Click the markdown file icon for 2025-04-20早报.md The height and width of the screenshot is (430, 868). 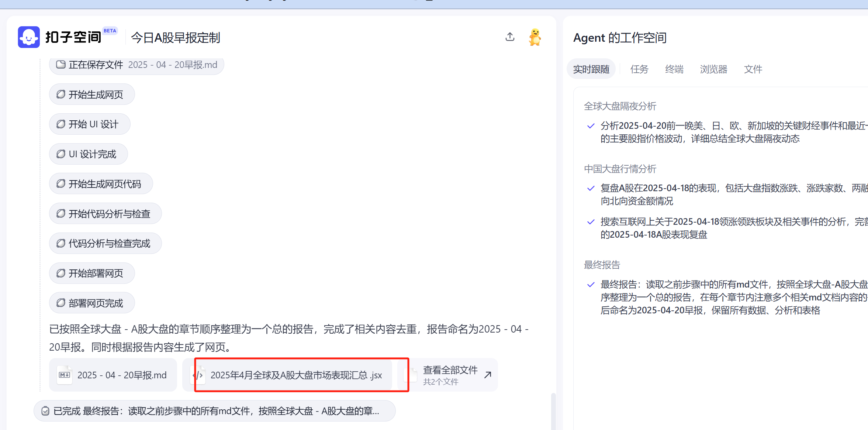click(65, 375)
